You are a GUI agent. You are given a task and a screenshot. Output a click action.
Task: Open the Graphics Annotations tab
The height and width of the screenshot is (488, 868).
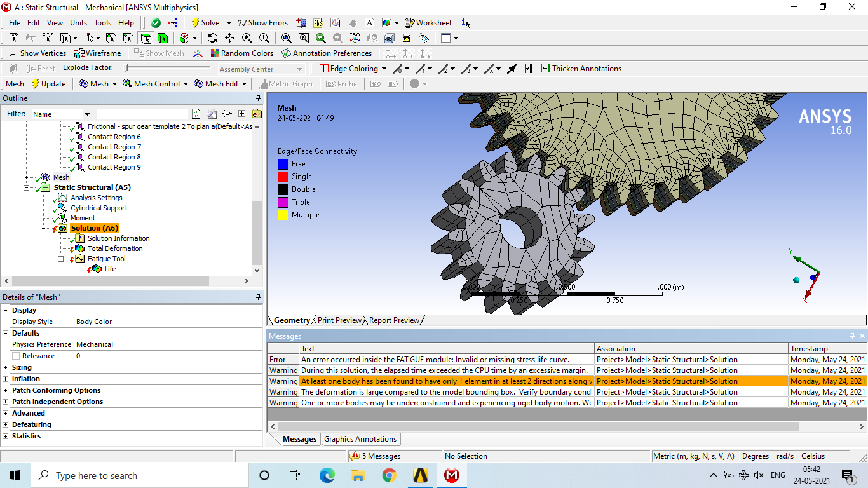click(360, 439)
